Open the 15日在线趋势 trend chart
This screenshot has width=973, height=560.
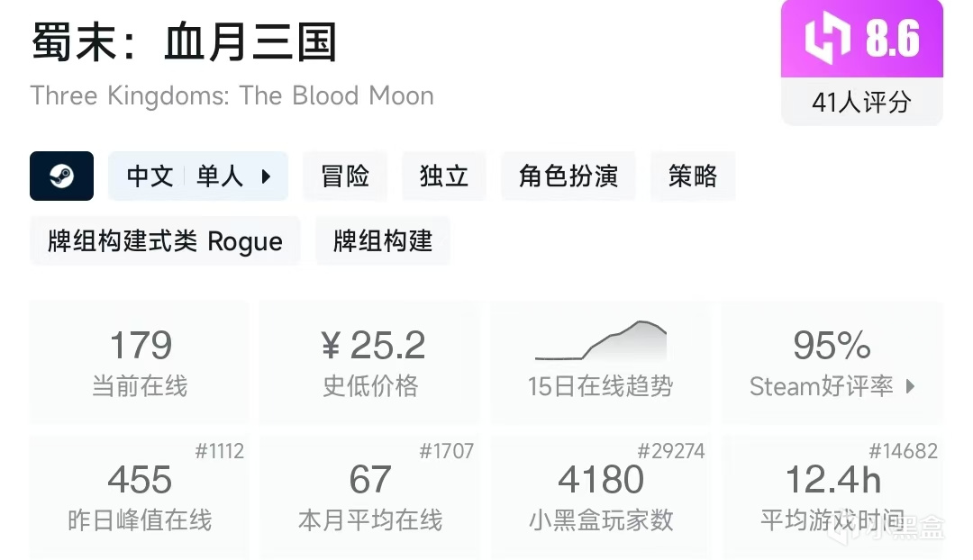pos(600,363)
